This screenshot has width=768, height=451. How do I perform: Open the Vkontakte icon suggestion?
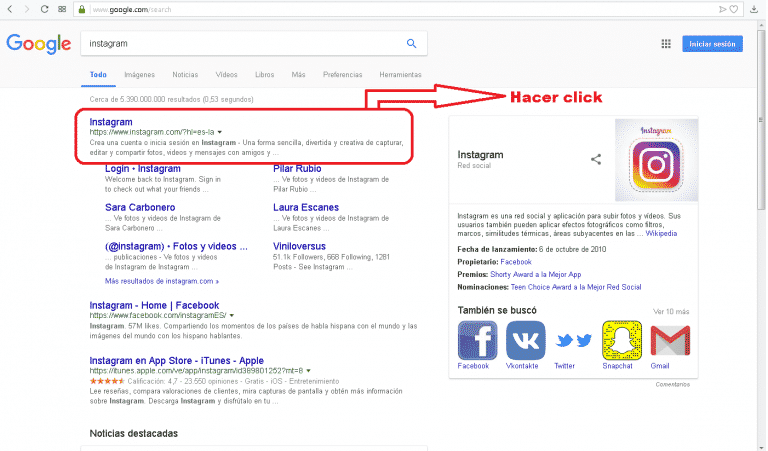pyautogui.click(x=525, y=341)
